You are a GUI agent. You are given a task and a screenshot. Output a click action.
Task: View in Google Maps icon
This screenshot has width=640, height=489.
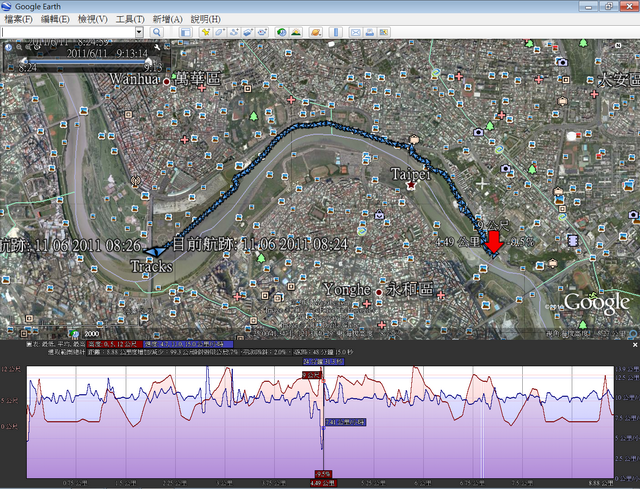tap(384, 32)
